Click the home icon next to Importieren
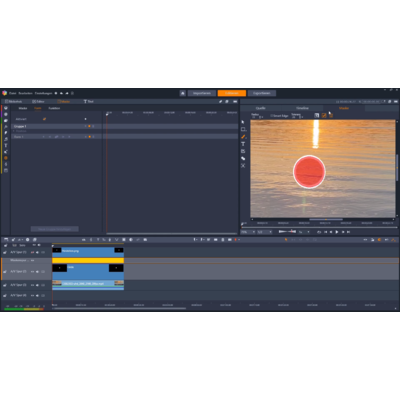The image size is (400, 400). coord(183,93)
